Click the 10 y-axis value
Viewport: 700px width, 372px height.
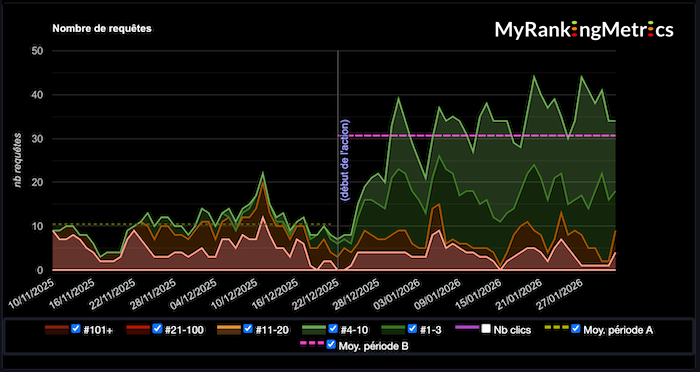click(37, 226)
